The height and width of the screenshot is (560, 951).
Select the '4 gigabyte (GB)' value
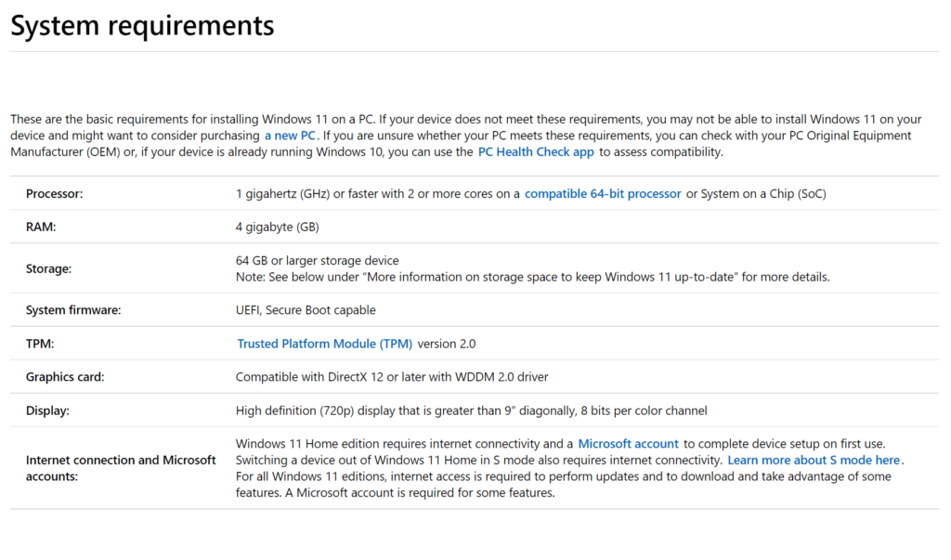pos(277,227)
